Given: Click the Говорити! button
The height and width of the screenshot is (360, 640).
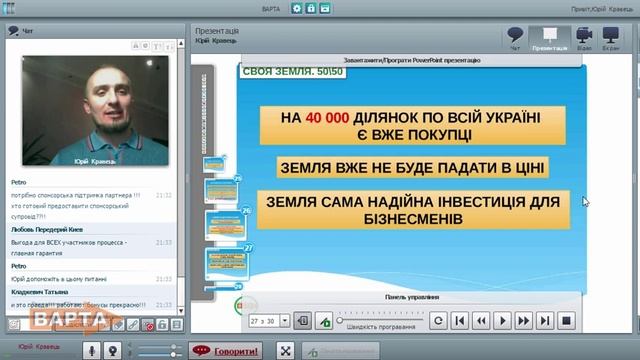Looking at the screenshot, I should click(x=226, y=351).
